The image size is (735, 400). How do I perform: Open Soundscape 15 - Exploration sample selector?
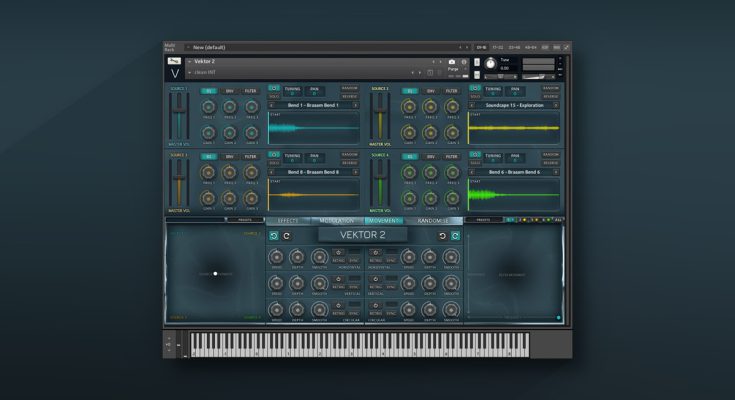click(514, 106)
